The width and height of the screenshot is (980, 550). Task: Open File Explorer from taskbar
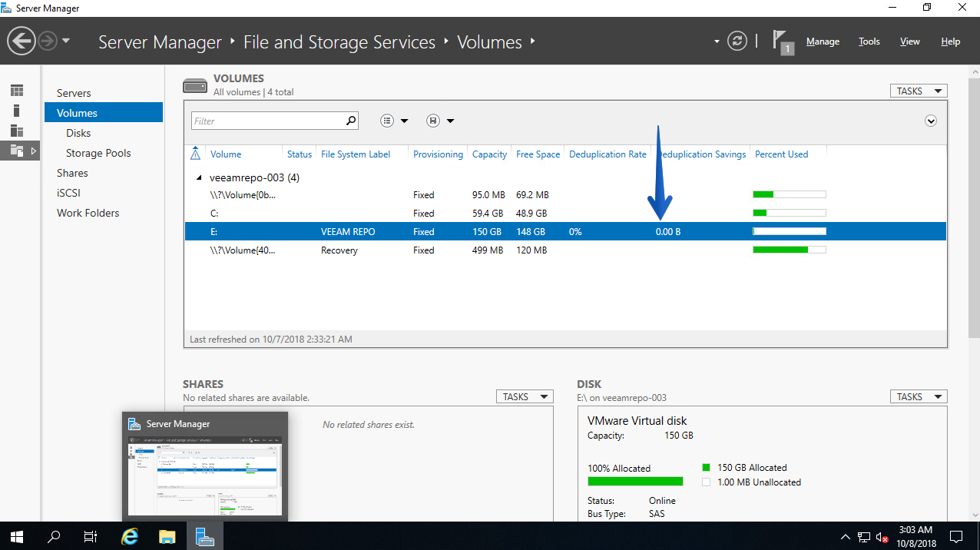pyautogui.click(x=167, y=536)
